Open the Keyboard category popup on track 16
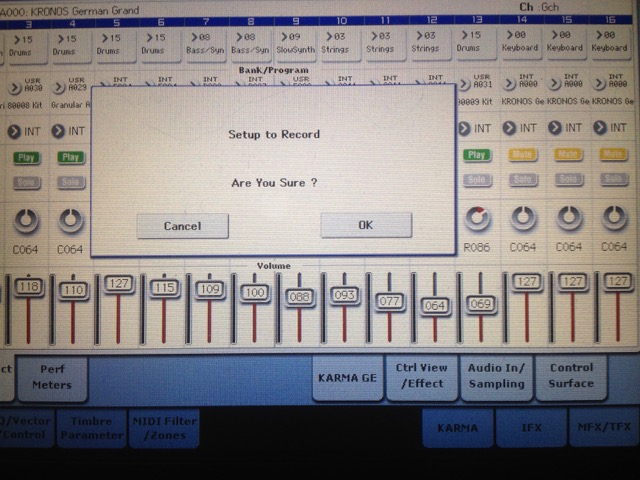This screenshot has width=640, height=480. tap(609, 41)
